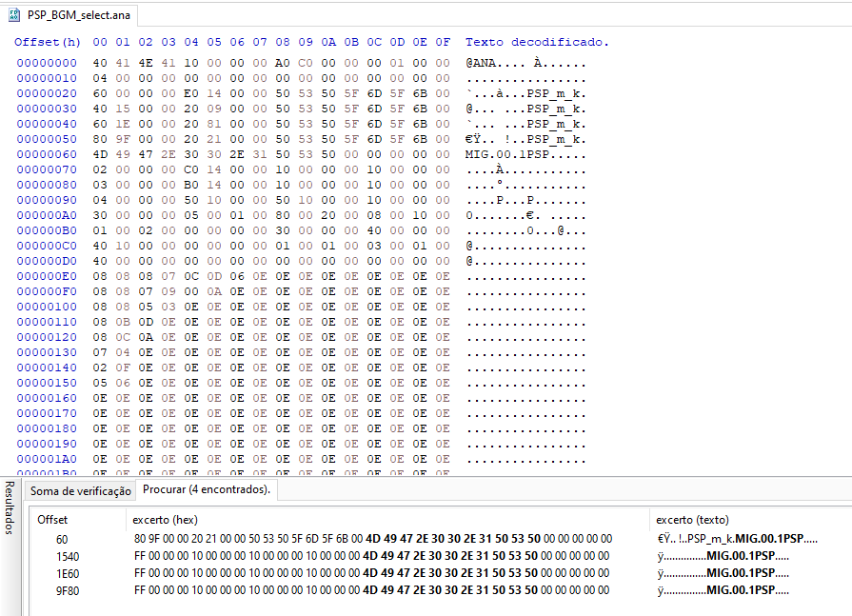Click the PSP_BGM_select.ana file icon
Image resolution: width=852 pixels, height=616 pixels.
click(14, 15)
